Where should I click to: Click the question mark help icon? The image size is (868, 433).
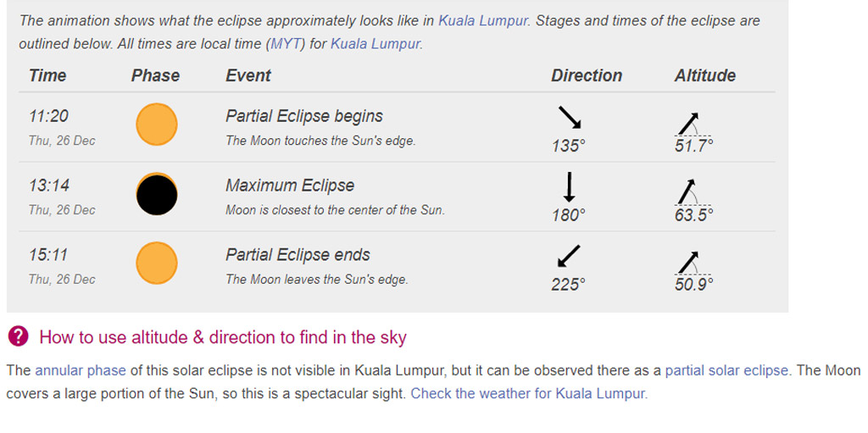pos(18,337)
